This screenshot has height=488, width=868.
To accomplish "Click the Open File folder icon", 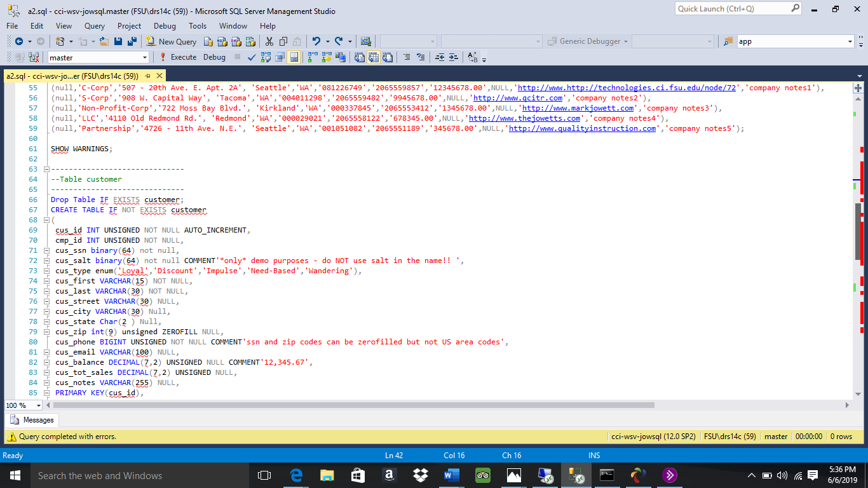I will point(105,41).
